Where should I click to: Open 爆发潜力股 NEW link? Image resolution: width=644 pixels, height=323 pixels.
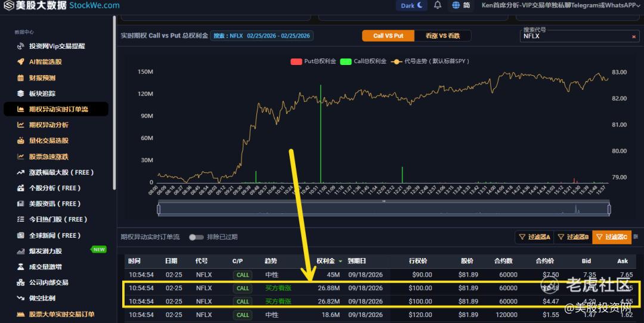(45, 251)
